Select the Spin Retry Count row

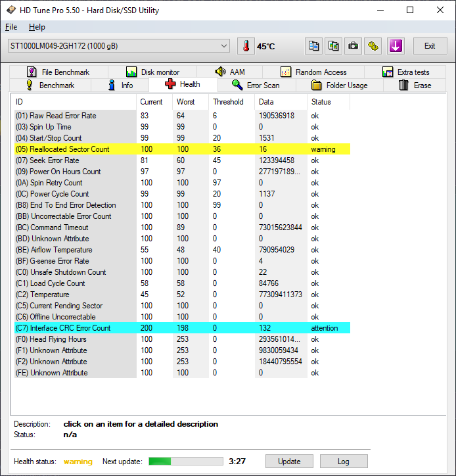pos(183,183)
